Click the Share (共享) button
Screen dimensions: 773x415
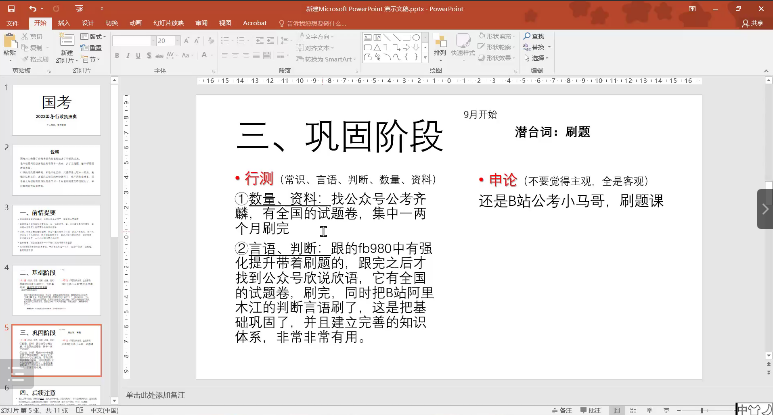click(x=750, y=21)
